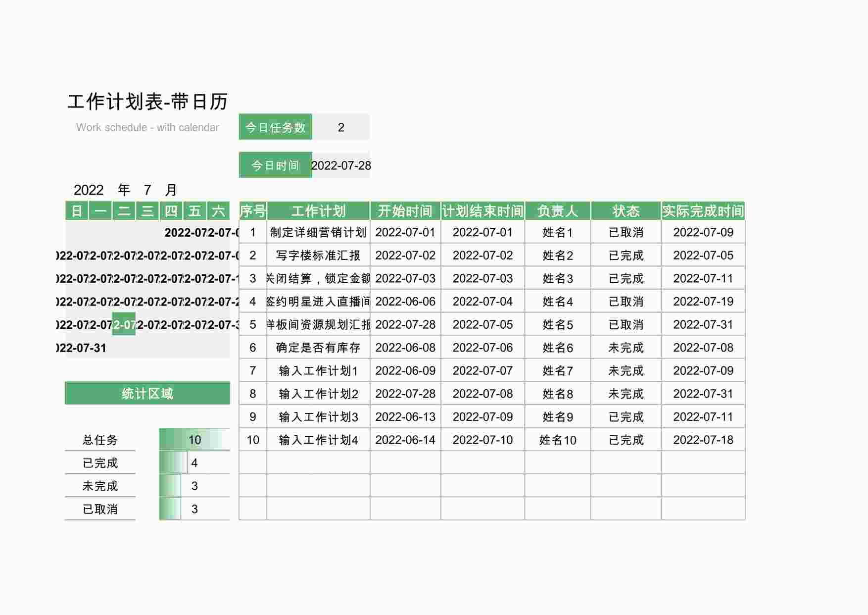Select the owner cell 姓名3
Screen dimensions: 868x615
(558, 278)
